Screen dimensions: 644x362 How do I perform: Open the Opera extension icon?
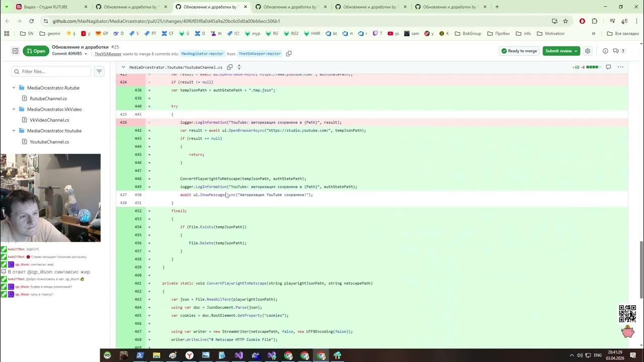582,21
